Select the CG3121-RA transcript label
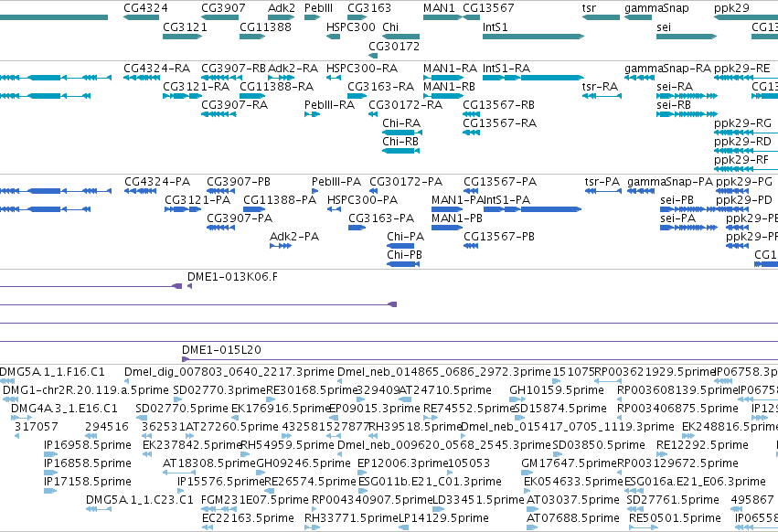Image resolution: width=778 pixels, height=532 pixels. (196, 86)
